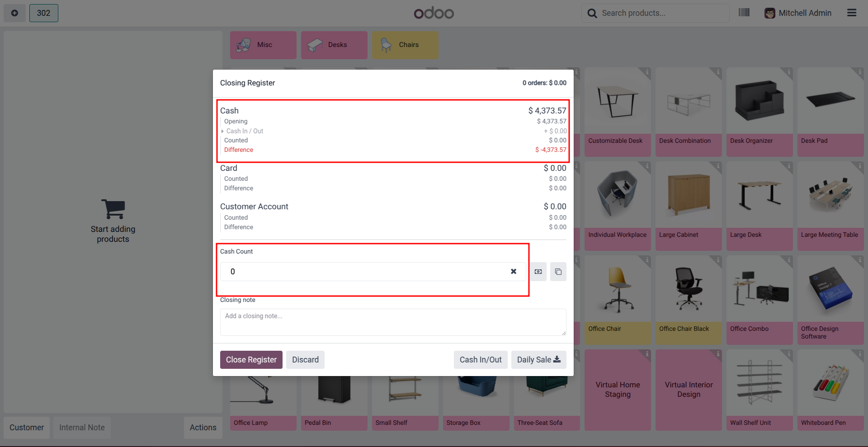The image size is (868, 447).
Task: Copy the expected cash amount icon
Action: pyautogui.click(x=558, y=272)
